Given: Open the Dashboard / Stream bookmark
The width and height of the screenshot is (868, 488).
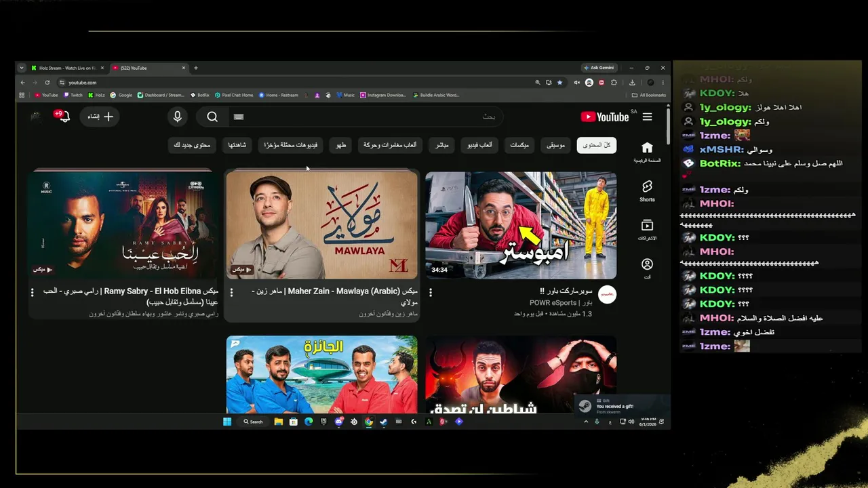Looking at the screenshot, I should [161, 95].
